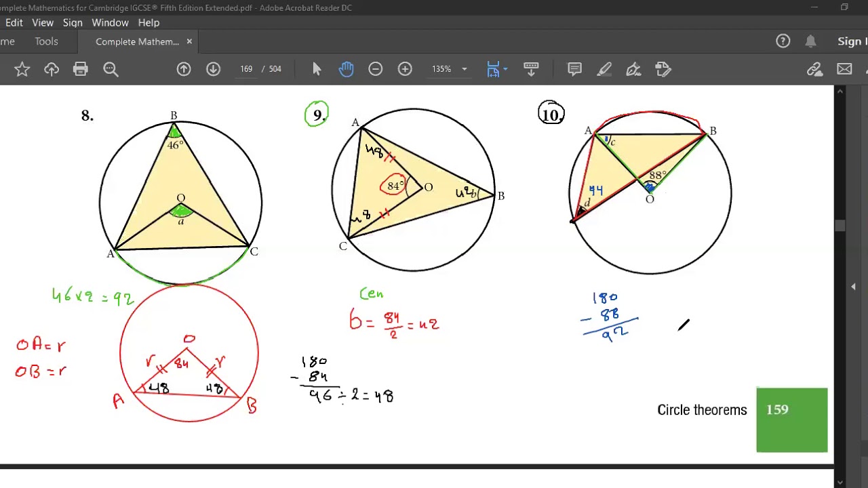Open the Sign menu
Image resolution: width=868 pixels, height=488 pixels.
73,22
